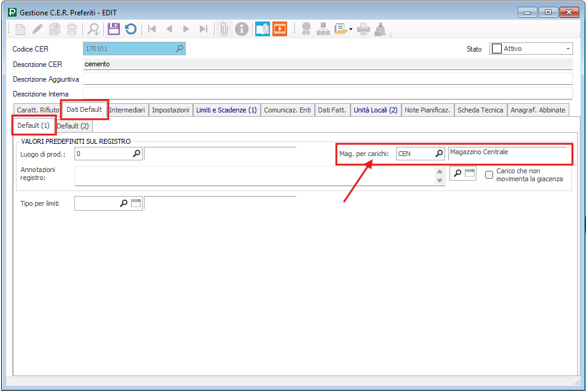The width and height of the screenshot is (586, 392).
Task: Open lookup for Mag. per carichi field
Action: pos(439,154)
